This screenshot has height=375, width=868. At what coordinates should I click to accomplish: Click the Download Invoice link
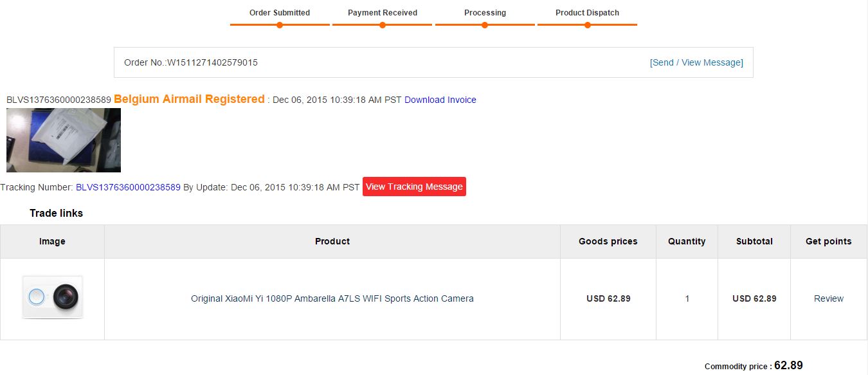click(x=440, y=100)
